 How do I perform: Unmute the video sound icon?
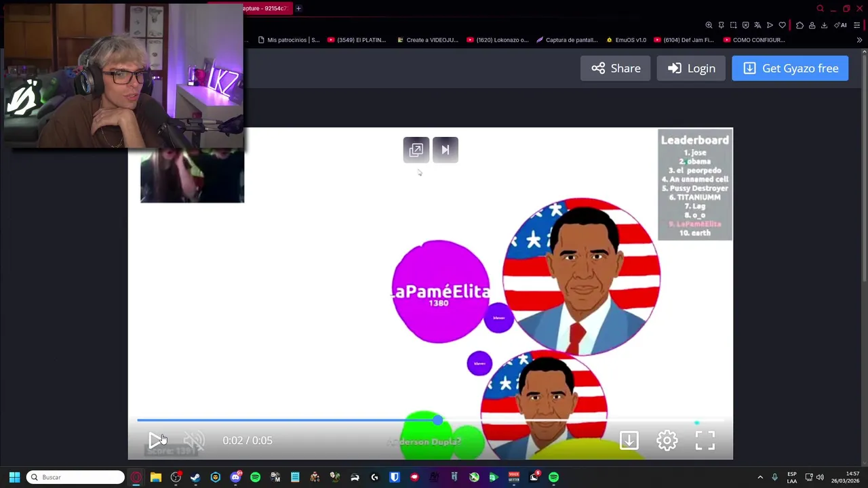pyautogui.click(x=194, y=441)
